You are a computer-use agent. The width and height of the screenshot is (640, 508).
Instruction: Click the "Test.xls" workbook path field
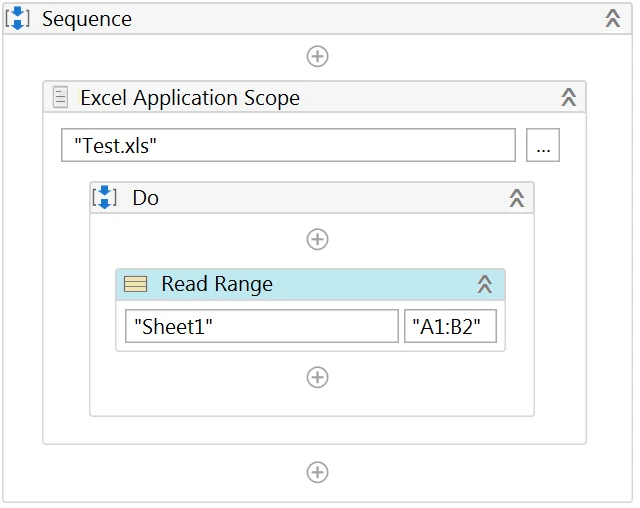288,145
